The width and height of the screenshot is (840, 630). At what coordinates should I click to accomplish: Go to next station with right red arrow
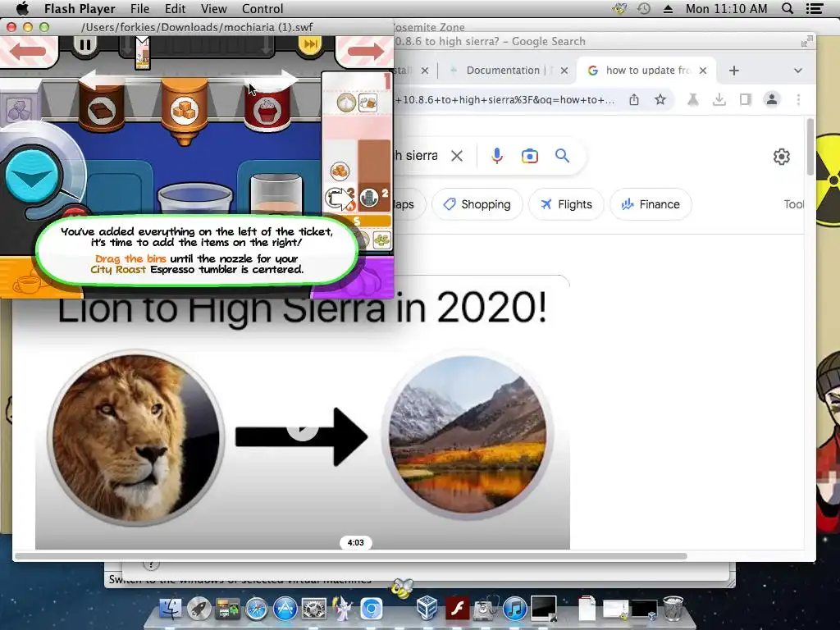365,52
